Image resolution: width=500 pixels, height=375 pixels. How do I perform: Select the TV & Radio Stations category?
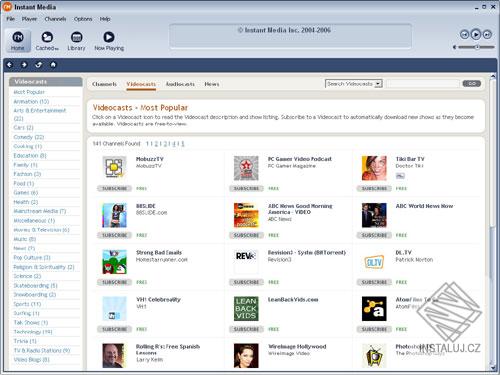[x=42, y=350]
